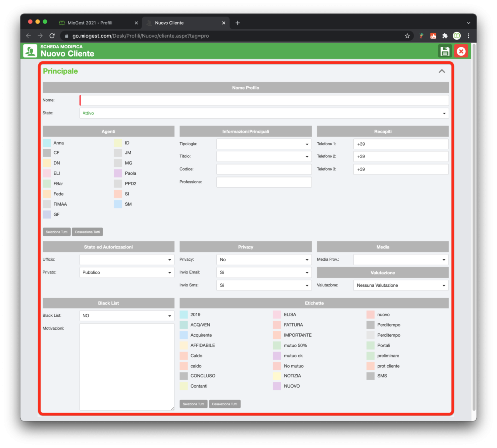The image size is (497, 448).
Task: Toggle the CONCLUSO label checkbox
Action: (184, 376)
